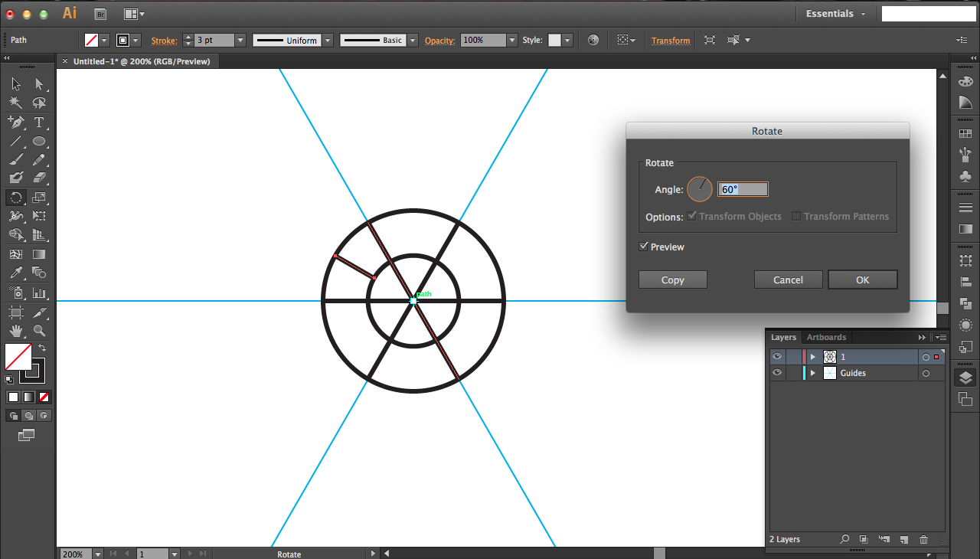The width and height of the screenshot is (980, 559).
Task: Click the Cancel button in Rotate dialog
Action: pyautogui.click(x=788, y=279)
